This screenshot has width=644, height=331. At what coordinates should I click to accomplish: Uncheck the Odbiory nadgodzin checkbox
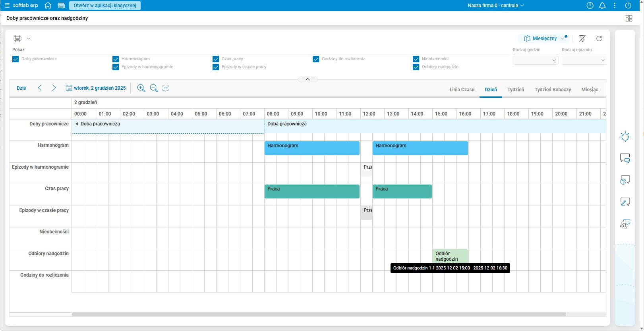tap(416, 67)
